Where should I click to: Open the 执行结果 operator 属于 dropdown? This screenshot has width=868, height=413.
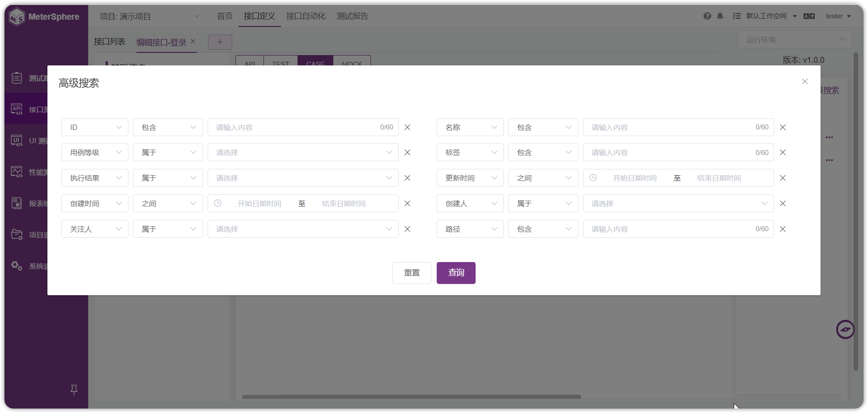click(x=168, y=178)
